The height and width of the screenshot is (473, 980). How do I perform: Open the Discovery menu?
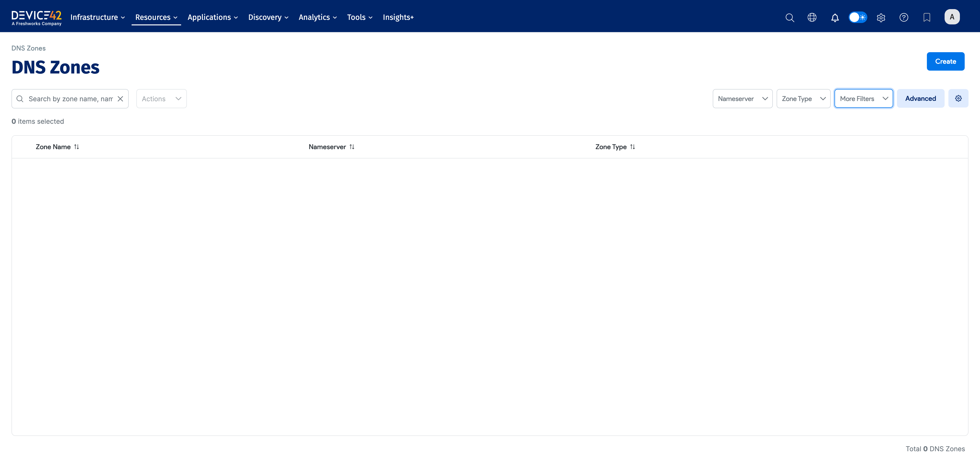click(269, 17)
